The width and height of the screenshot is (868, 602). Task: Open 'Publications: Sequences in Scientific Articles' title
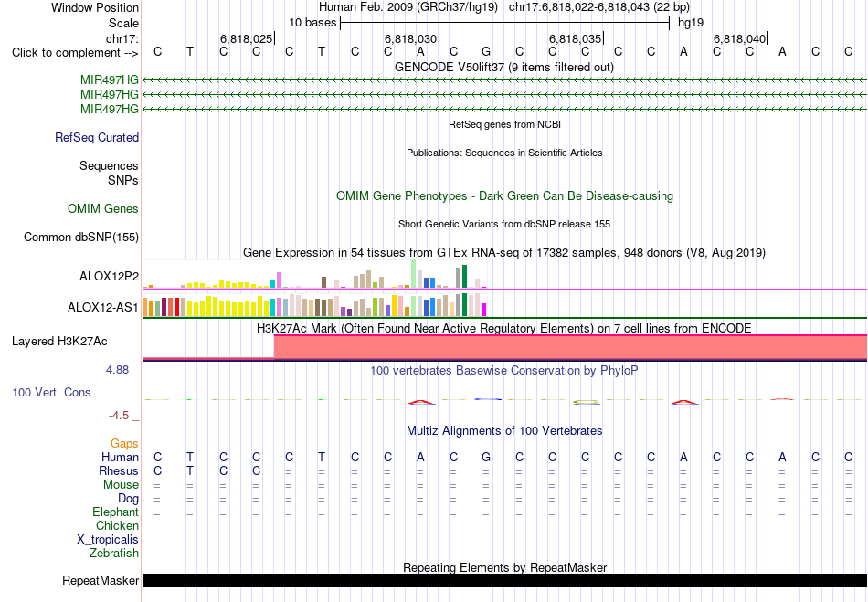504,153
